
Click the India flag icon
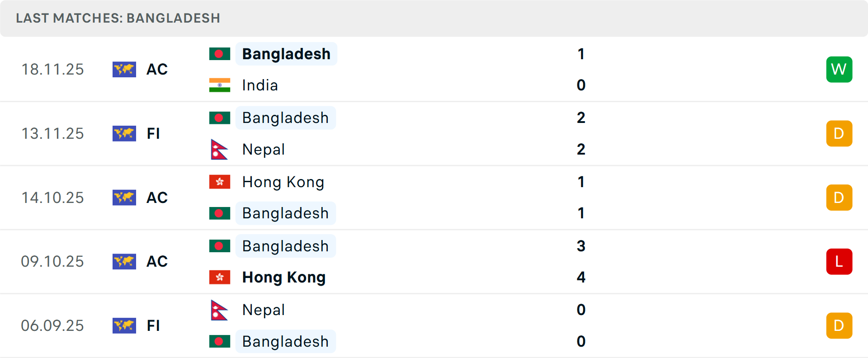(x=220, y=85)
